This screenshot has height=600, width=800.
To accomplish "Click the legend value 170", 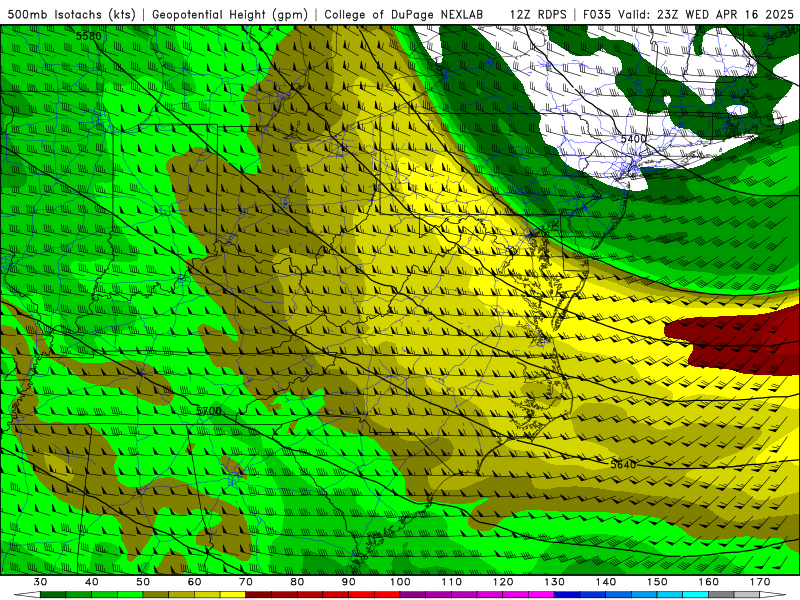I will coord(760,582).
